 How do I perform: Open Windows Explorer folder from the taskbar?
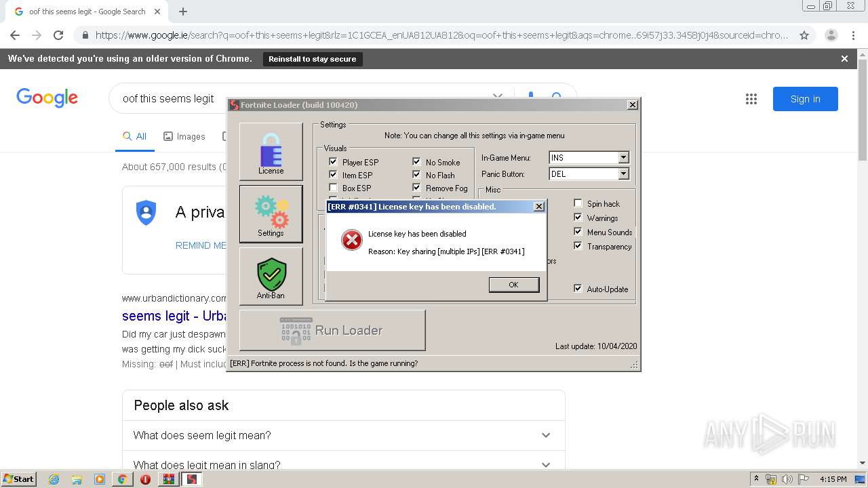pyautogui.click(x=77, y=479)
